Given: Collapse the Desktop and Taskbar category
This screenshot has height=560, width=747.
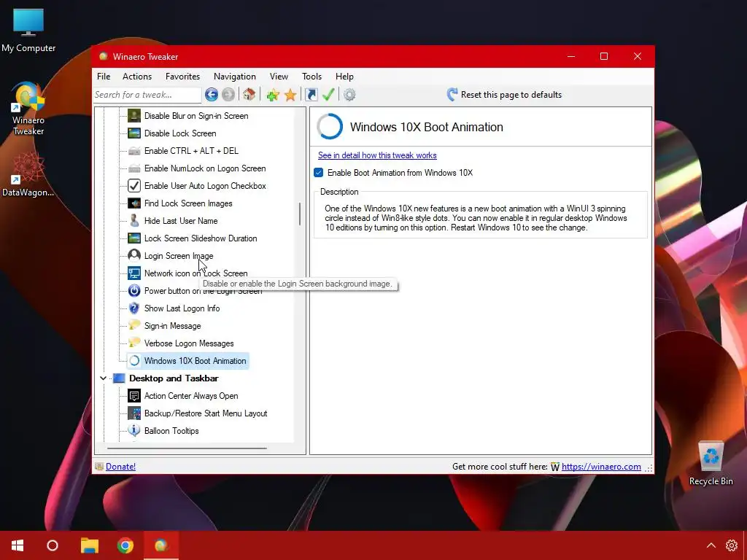Looking at the screenshot, I should [103, 378].
